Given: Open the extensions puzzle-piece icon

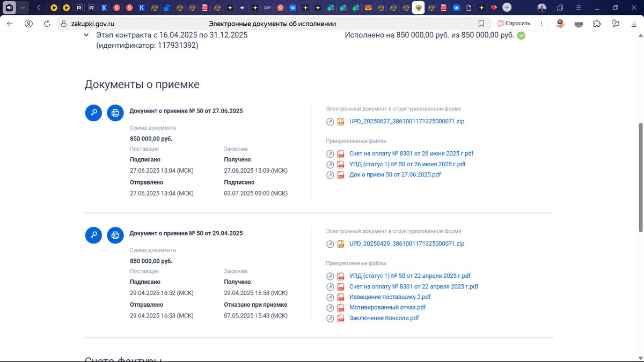Looking at the screenshot, I should 597,24.
